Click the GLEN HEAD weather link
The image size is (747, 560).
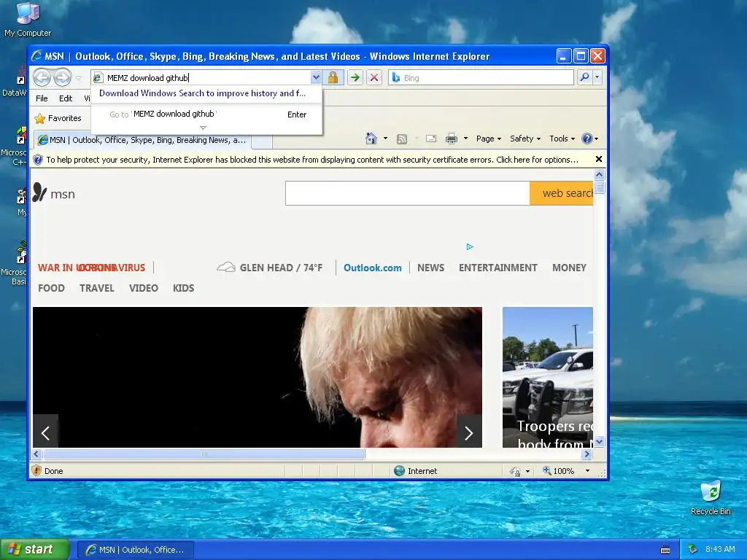click(270, 268)
